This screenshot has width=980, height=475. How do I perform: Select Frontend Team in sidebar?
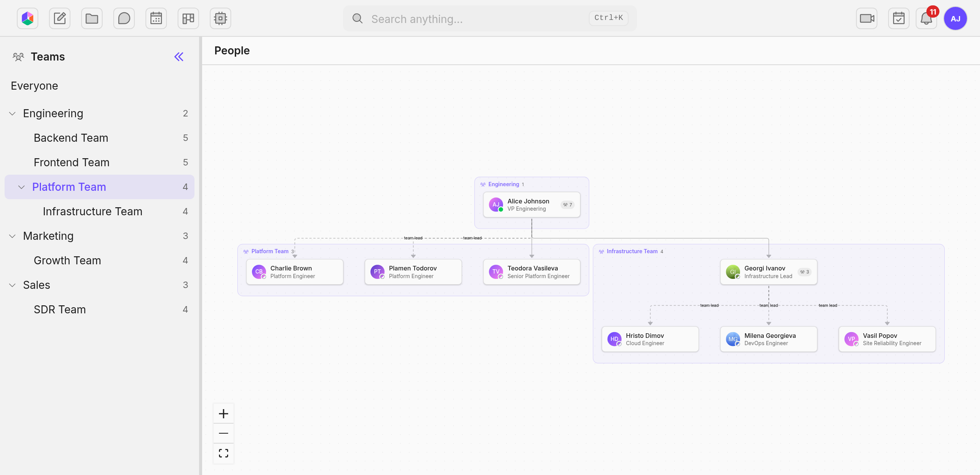[100, 162]
